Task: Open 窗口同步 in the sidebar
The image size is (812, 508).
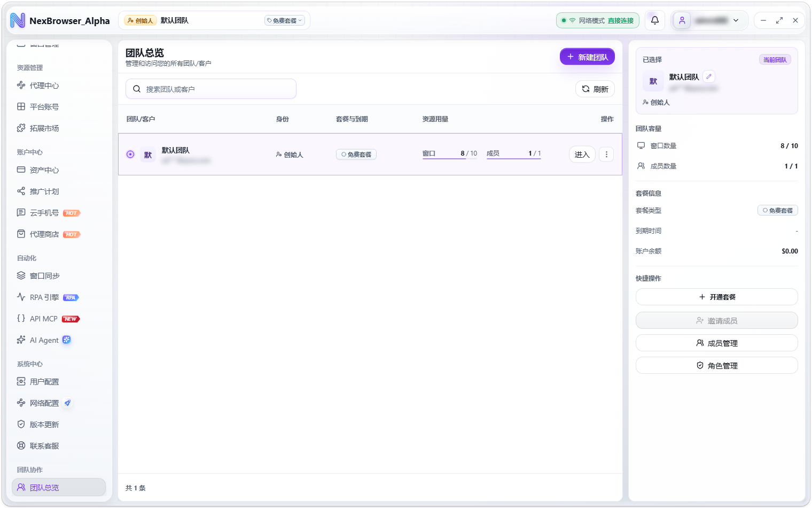Action: [59, 275]
